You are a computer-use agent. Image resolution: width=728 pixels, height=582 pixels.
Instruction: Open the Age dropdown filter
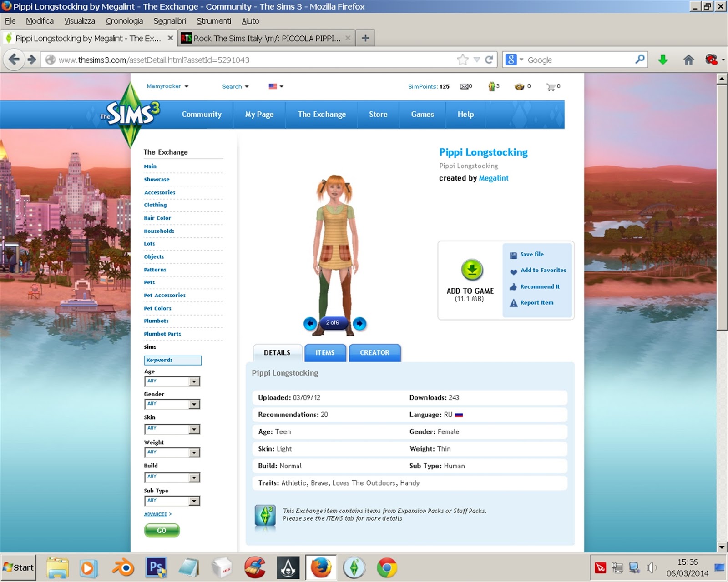click(x=172, y=381)
